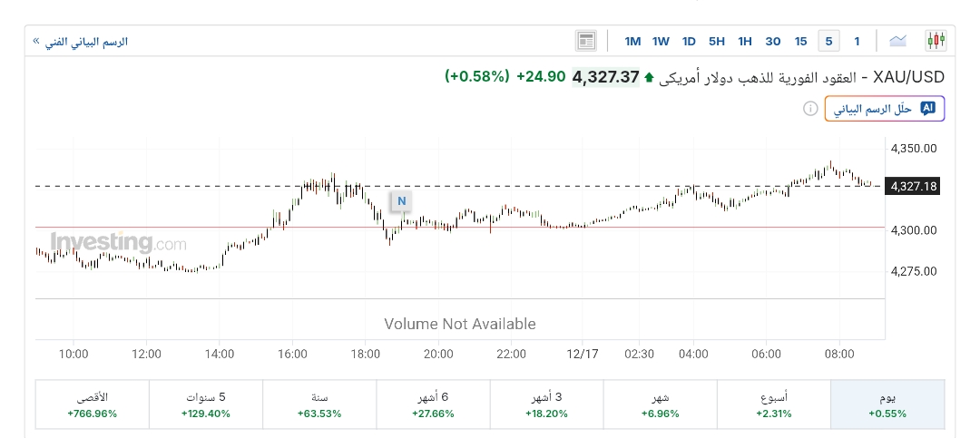Viewport: 980px width, 438px height.
Task: Select the 5 minute interval
Action: point(828,41)
